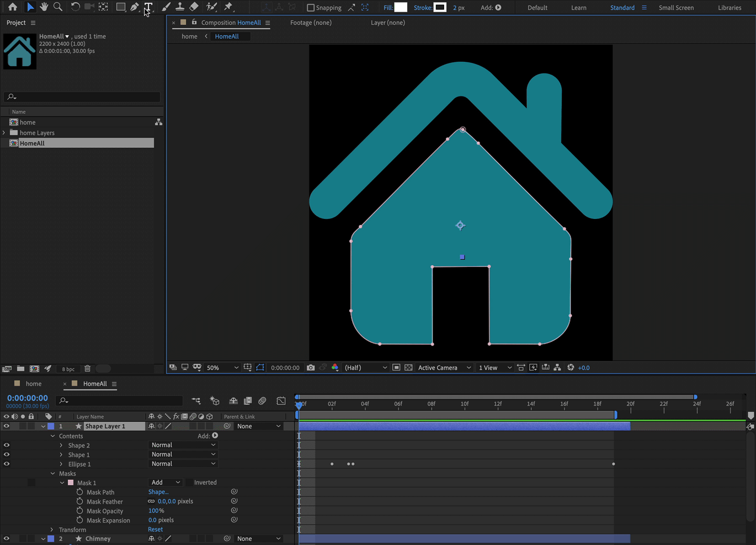Toggle the Mask Expansion stopwatch
The image size is (756, 545).
click(x=80, y=520)
